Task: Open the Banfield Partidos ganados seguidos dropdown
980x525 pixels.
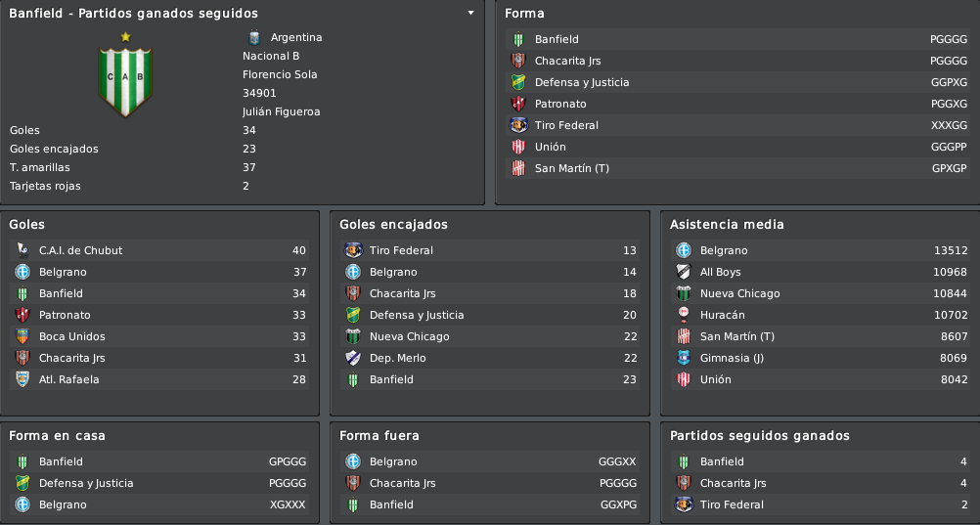Action: coord(470,13)
